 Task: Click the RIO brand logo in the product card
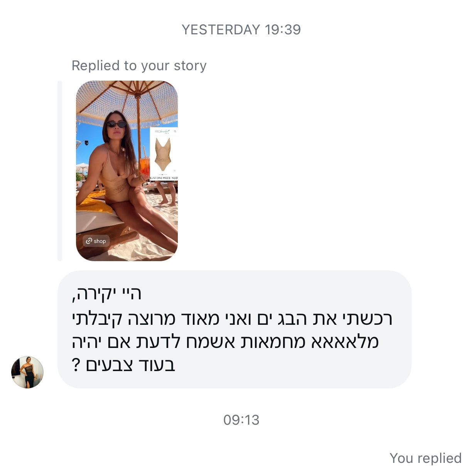pyautogui.click(x=162, y=132)
